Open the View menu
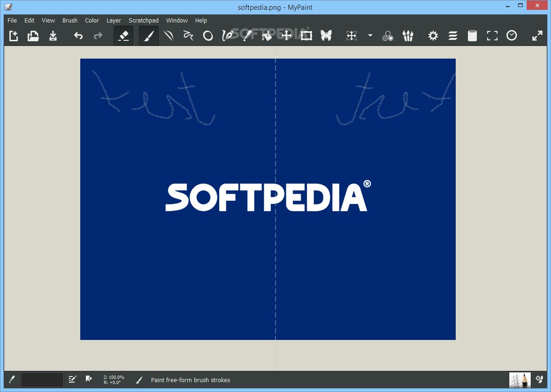551x392 pixels. click(48, 20)
